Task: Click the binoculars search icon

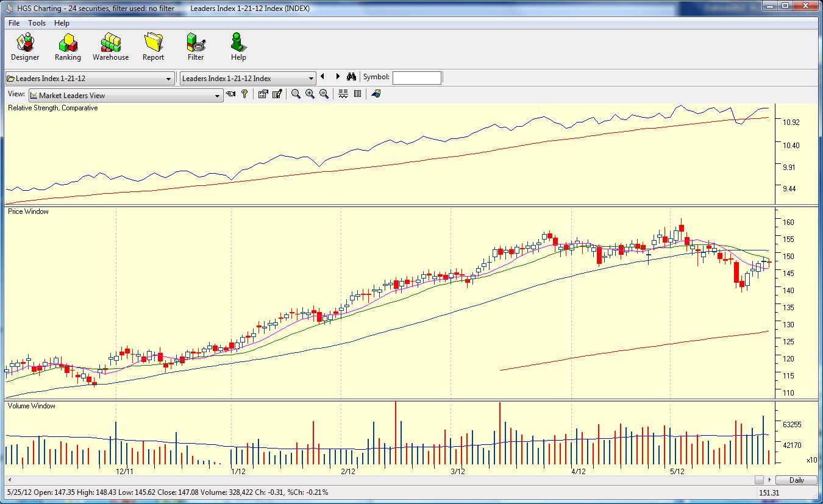Action: coord(351,77)
